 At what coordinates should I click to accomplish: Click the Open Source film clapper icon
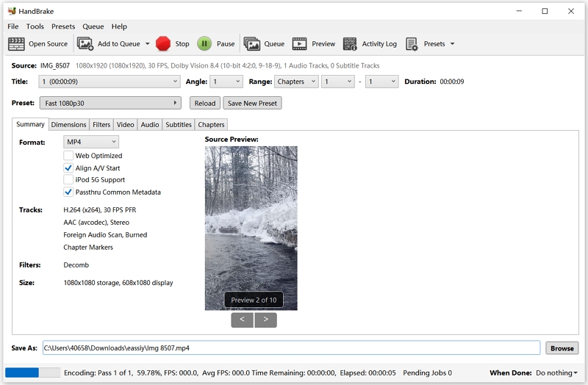pos(16,44)
